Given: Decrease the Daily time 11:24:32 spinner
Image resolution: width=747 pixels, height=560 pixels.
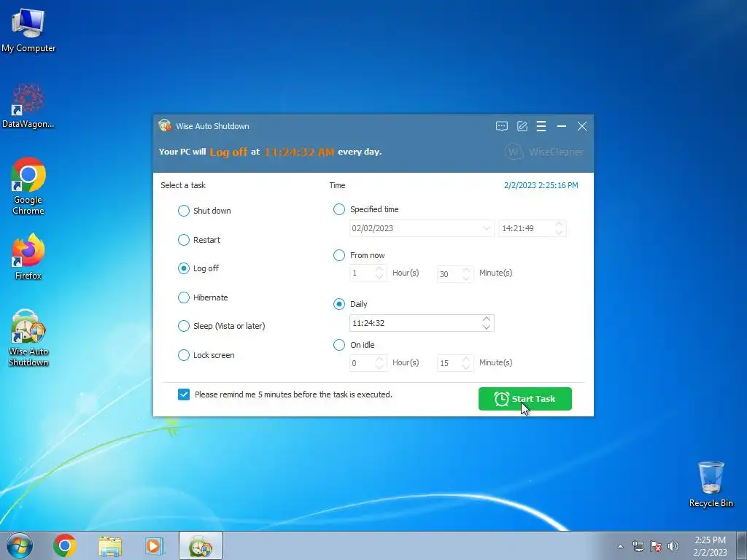Looking at the screenshot, I should 487,327.
